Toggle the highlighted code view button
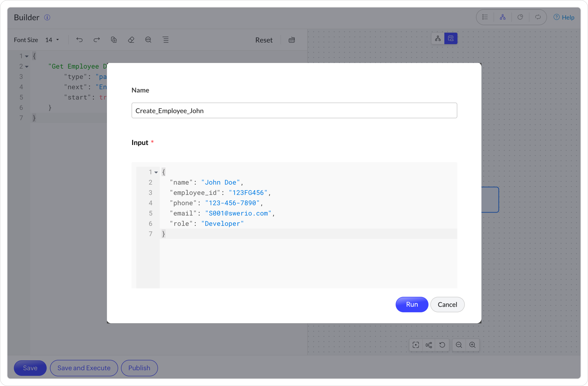Viewport: 588px width, 386px height. click(x=451, y=39)
